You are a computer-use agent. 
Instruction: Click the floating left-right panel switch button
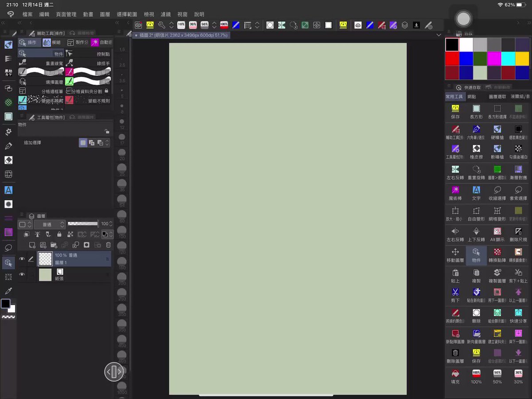point(114,372)
